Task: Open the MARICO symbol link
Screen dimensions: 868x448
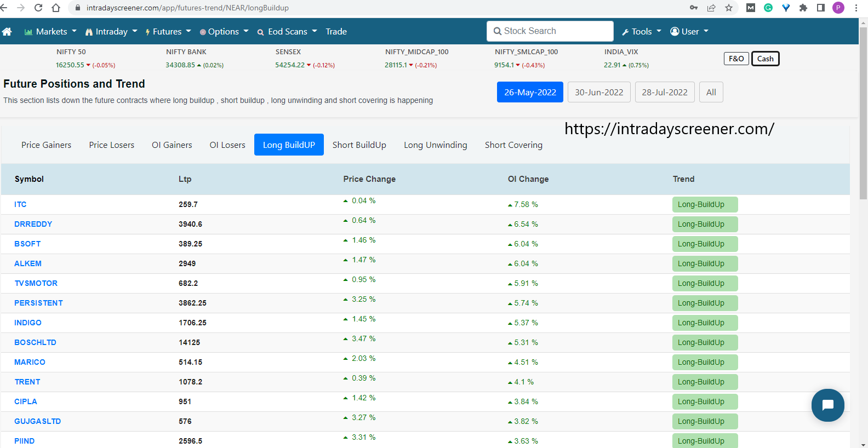Action: (x=30, y=362)
